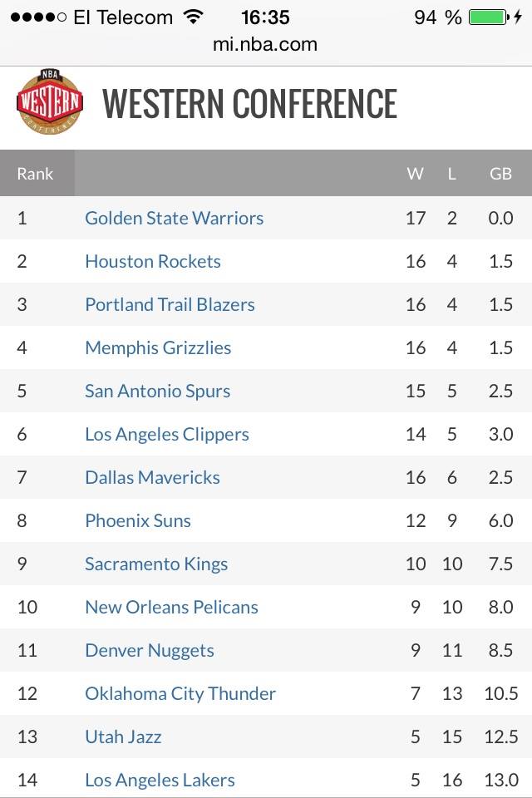Tap the Sacramento Kings link

pyautogui.click(x=156, y=564)
